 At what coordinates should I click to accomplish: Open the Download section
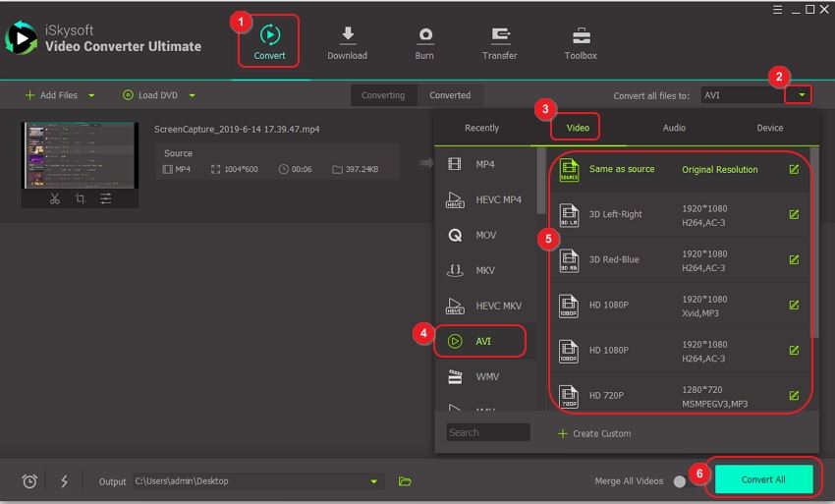(347, 43)
